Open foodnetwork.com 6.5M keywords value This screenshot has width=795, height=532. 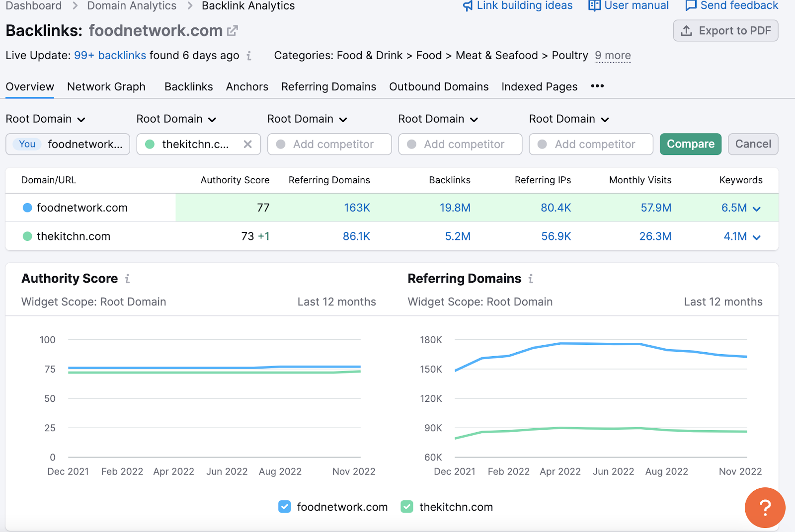click(734, 208)
